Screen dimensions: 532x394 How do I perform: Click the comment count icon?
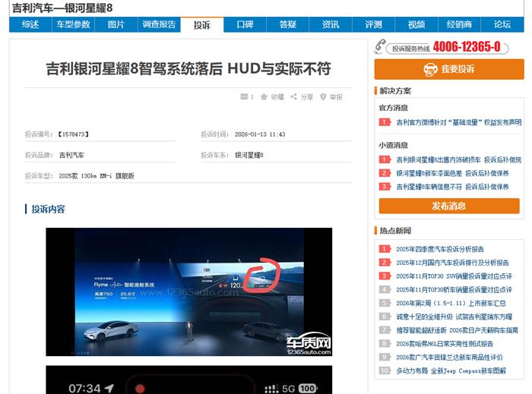point(243,97)
